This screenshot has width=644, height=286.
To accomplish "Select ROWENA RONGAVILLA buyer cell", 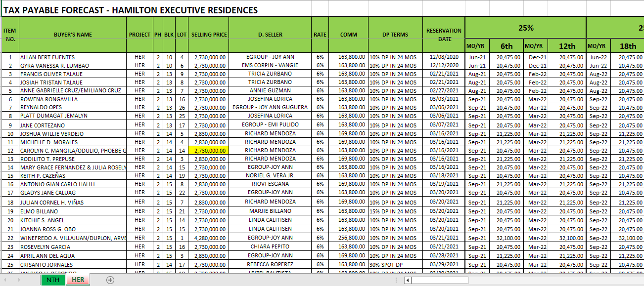I will pyautogui.click(x=73, y=99).
